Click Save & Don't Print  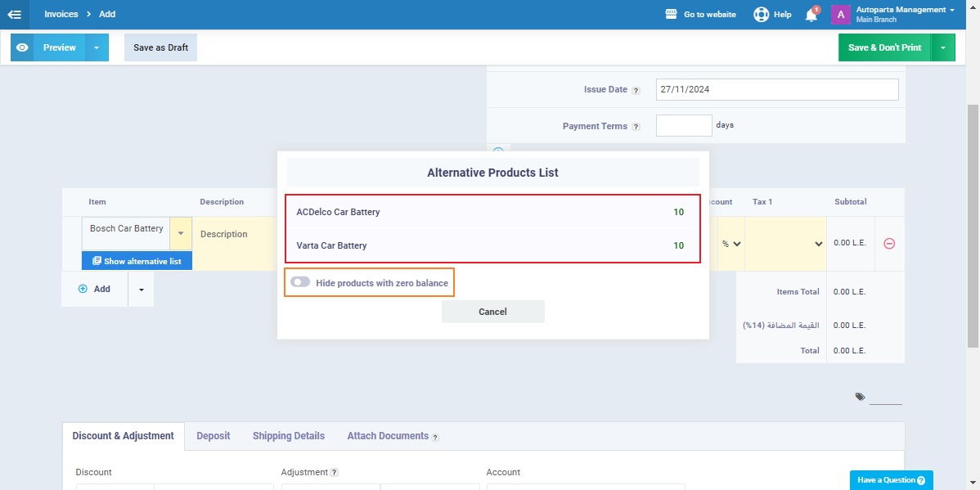click(x=884, y=47)
